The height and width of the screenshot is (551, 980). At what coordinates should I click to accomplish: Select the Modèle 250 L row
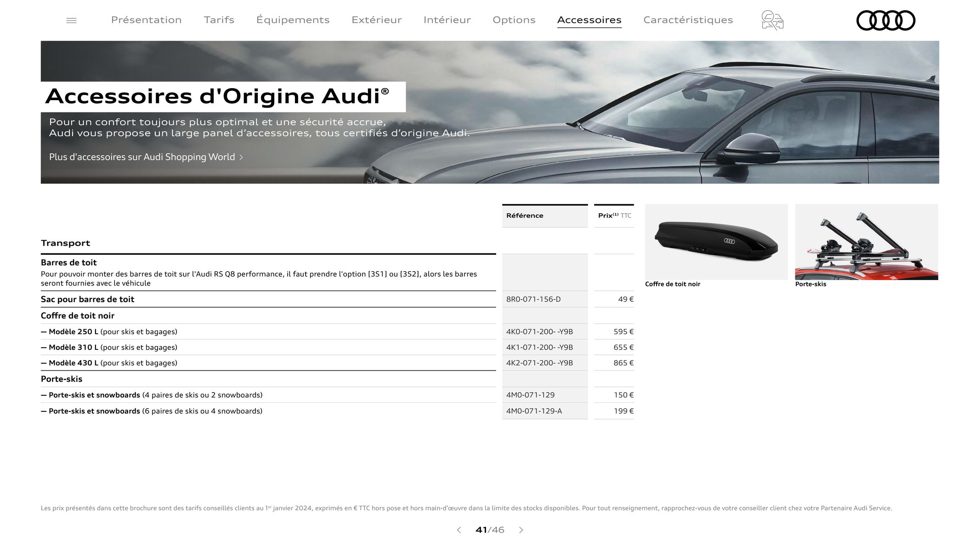[x=337, y=332]
